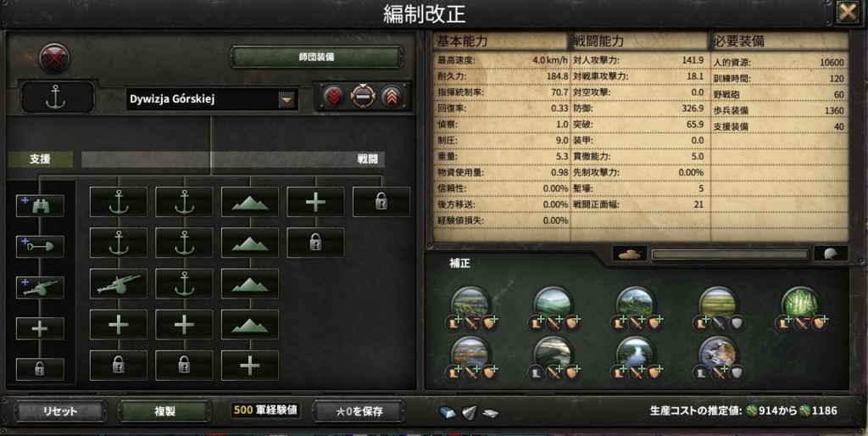This screenshot has width=868, height=436.
Task: Click the 戦闘 combat section header
Action: point(368,159)
